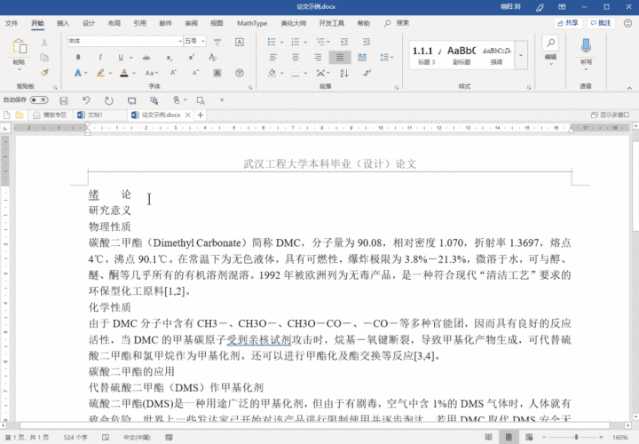639x444 pixels.
Task: Center paragraph text
Action: 295,57
